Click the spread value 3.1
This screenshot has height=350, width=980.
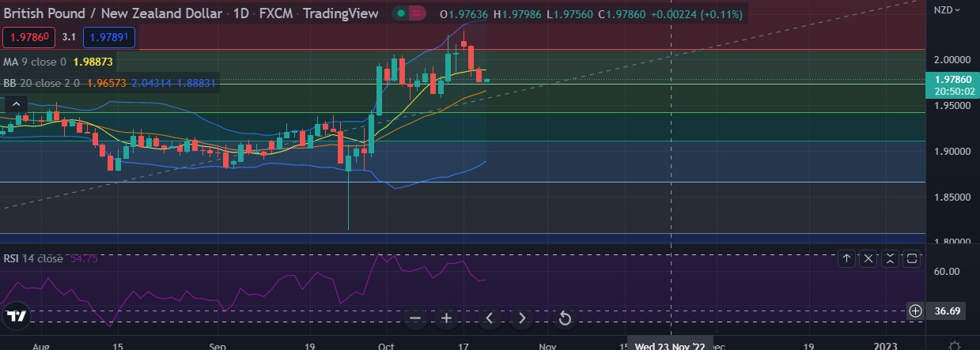[69, 36]
